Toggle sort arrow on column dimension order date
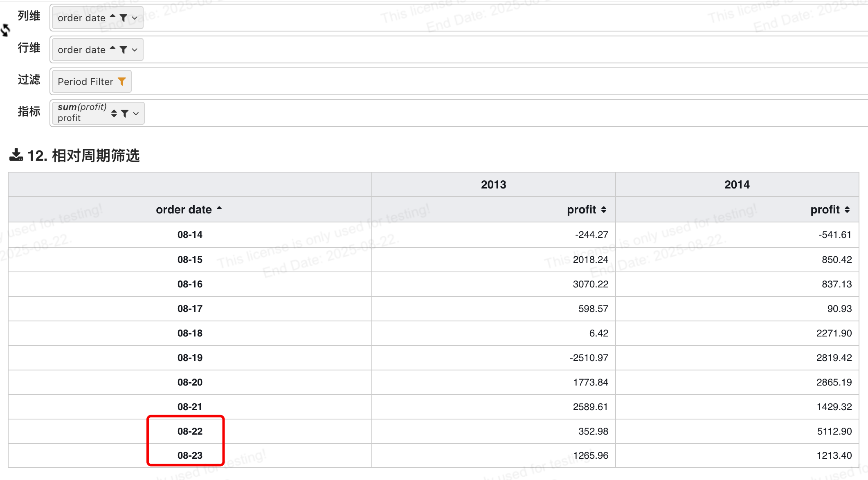Viewport: 868px width, 480px height. pyautogui.click(x=112, y=16)
